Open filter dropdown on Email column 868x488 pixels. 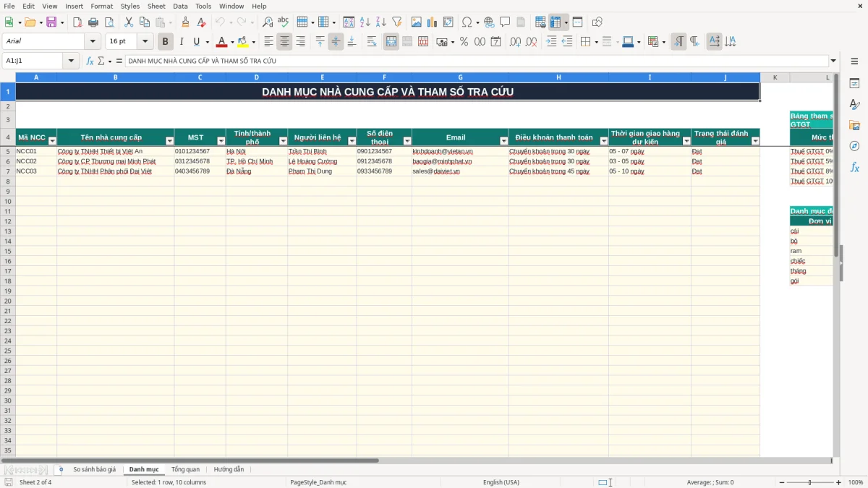(503, 141)
